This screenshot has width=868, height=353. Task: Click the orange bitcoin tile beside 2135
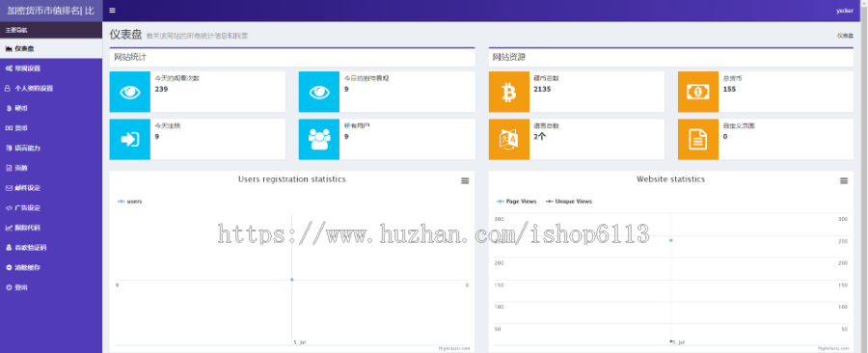pos(508,92)
